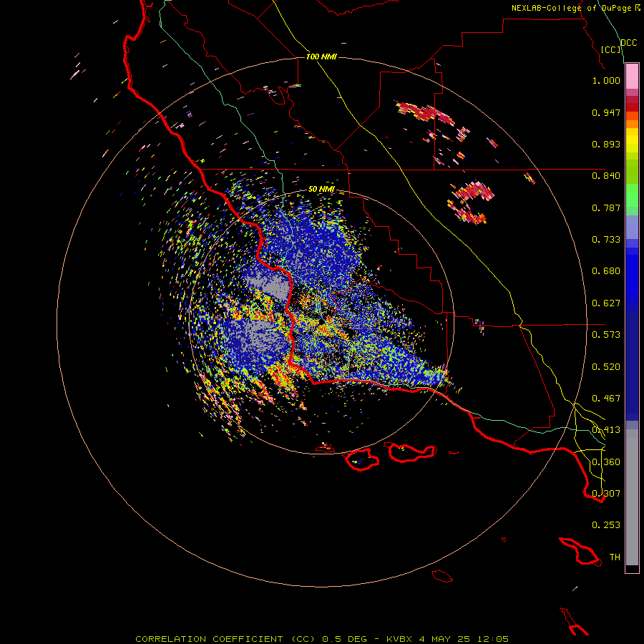Click the 0.787 scale value
This screenshot has width=644, height=644.
click(x=606, y=208)
